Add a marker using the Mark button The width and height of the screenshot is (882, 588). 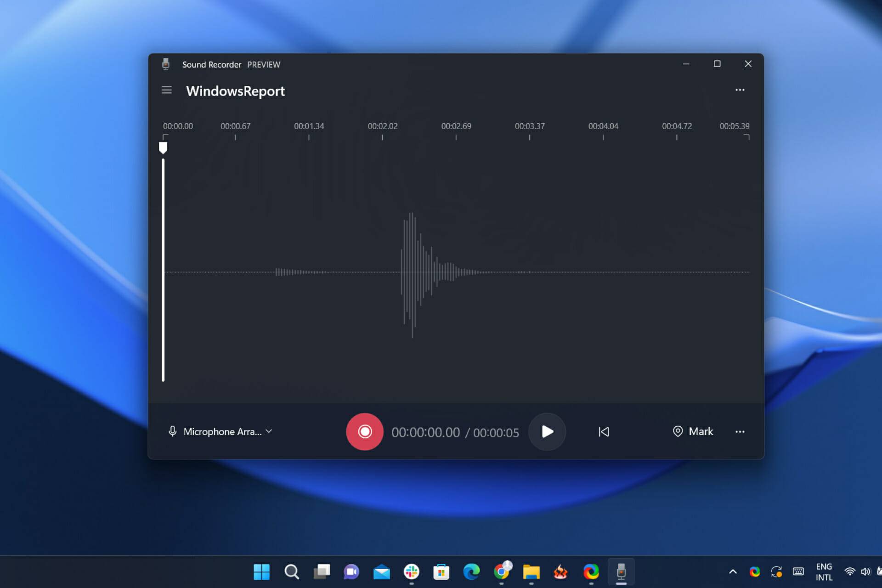pyautogui.click(x=693, y=431)
